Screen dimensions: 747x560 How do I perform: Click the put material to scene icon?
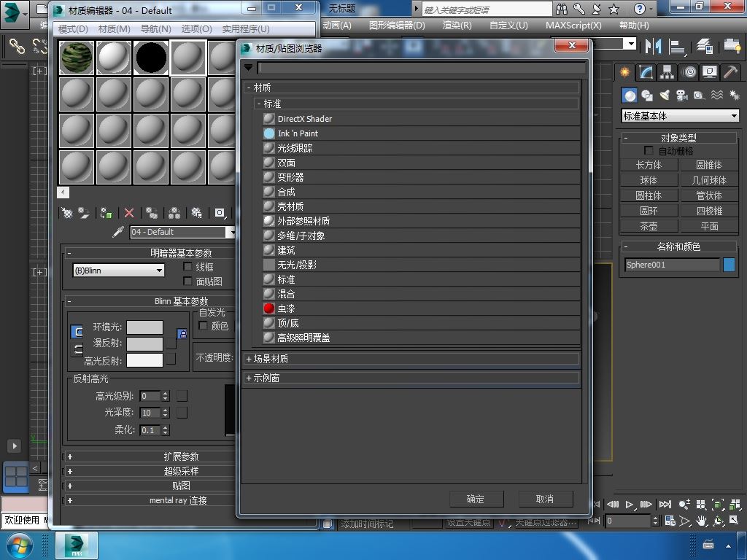[84, 213]
